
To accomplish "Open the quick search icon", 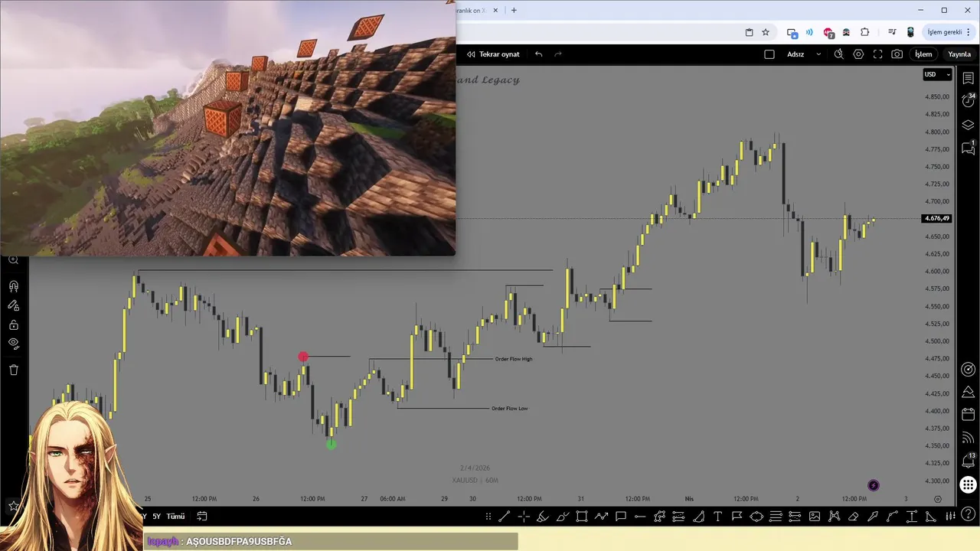I will [839, 54].
